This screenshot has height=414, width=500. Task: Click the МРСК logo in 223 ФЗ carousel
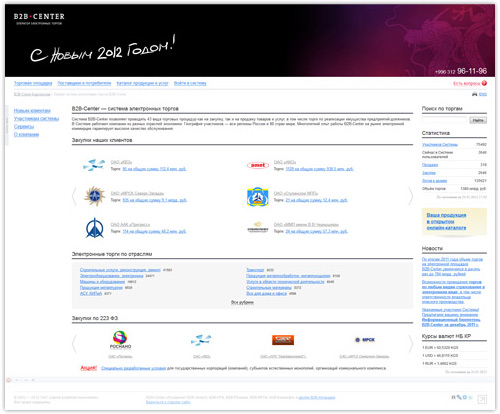(365, 340)
